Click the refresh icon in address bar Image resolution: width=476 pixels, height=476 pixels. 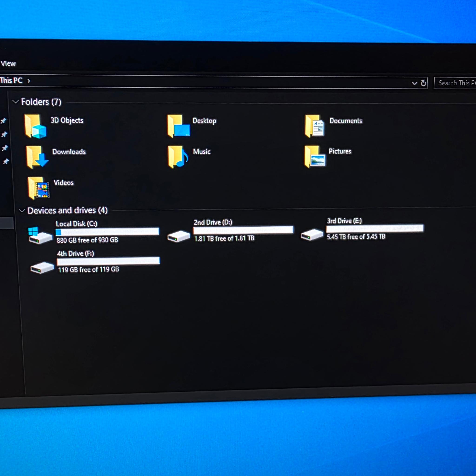click(x=423, y=83)
